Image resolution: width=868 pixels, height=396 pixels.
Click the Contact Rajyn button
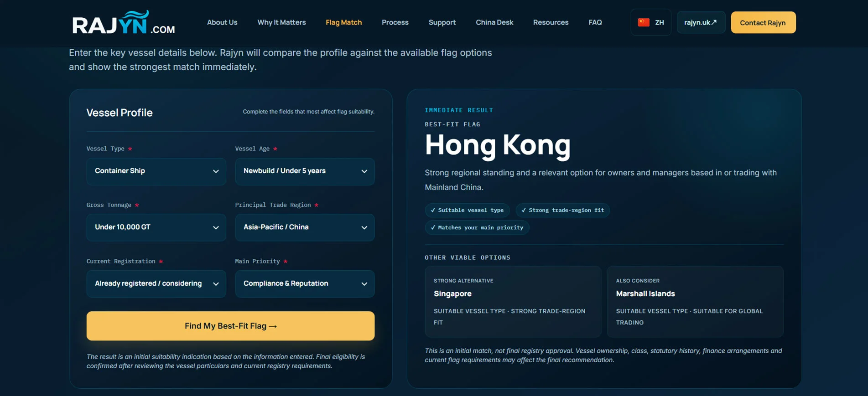tap(763, 22)
